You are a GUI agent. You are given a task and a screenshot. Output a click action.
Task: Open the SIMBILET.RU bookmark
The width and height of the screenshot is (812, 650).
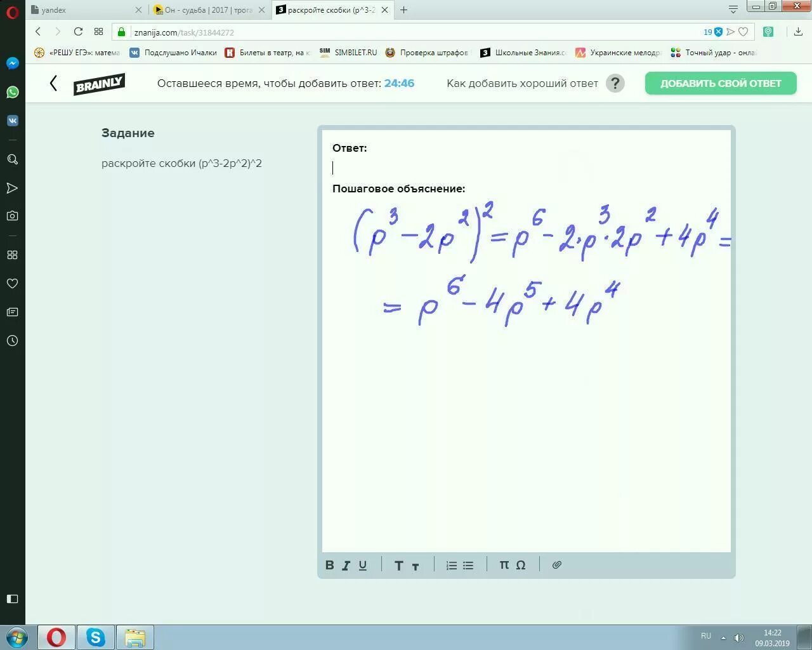348,53
